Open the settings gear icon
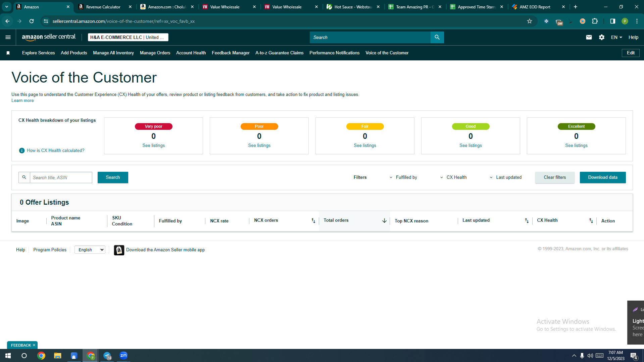Viewport: 644px width, 362px height. pos(602,37)
